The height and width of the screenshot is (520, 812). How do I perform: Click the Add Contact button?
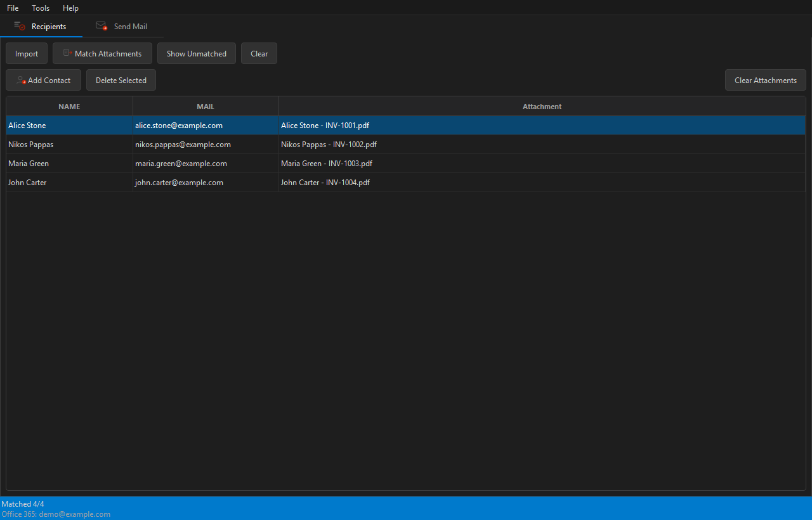pyautogui.click(x=44, y=81)
